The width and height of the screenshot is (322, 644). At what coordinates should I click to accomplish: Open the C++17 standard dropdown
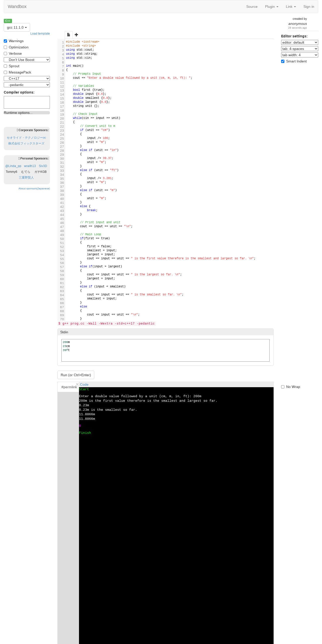point(27,78)
